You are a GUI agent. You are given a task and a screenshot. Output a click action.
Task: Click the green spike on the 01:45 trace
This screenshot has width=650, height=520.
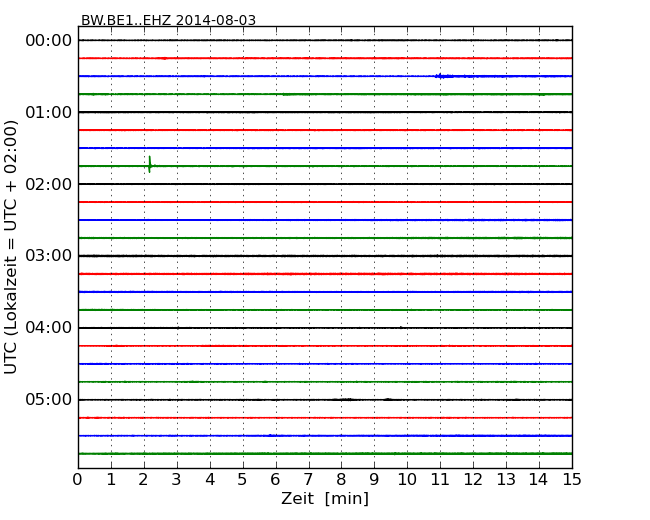pyautogui.click(x=150, y=165)
